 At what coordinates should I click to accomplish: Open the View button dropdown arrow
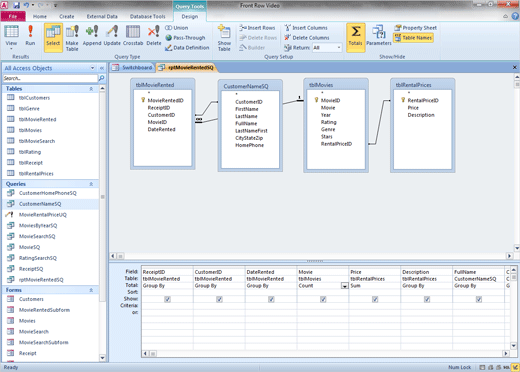pyautogui.click(x=11, y=49)
